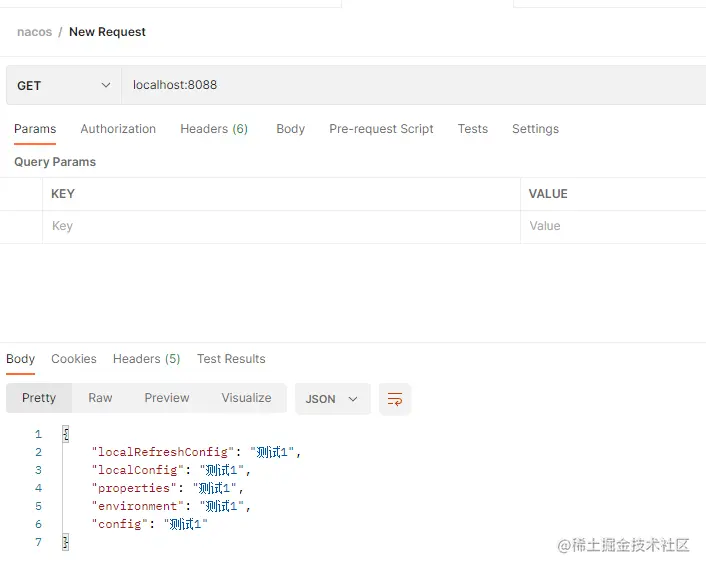The width and height of the screenshot is (706, 570).
Task: Select the Pretty view button
Action: (x=39, y=398)
